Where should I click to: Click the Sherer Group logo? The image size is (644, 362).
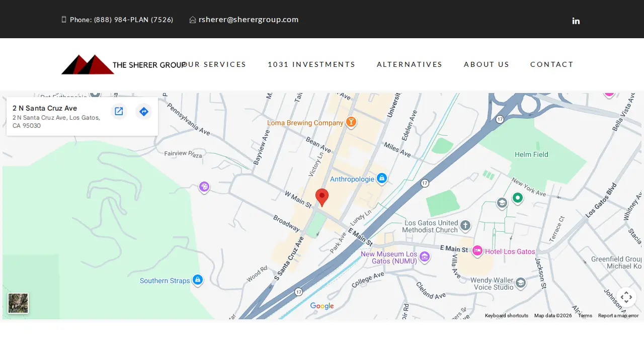pyautogui.click(x=123, y=64)
